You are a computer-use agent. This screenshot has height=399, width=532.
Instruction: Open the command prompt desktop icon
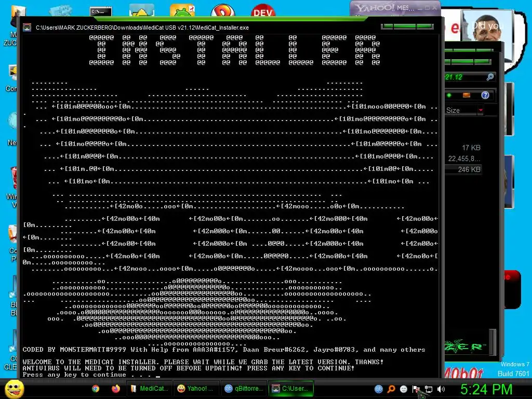point(101,11)
